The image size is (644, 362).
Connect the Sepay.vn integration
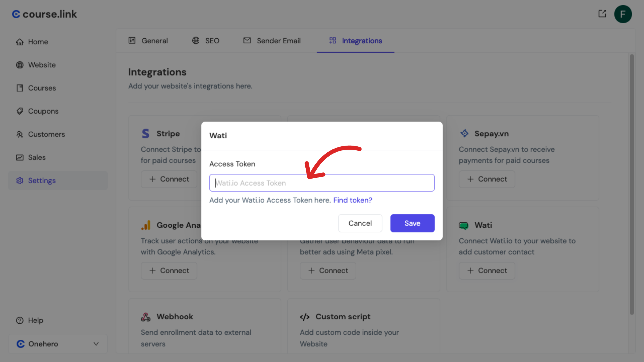(x=487, y=179)
